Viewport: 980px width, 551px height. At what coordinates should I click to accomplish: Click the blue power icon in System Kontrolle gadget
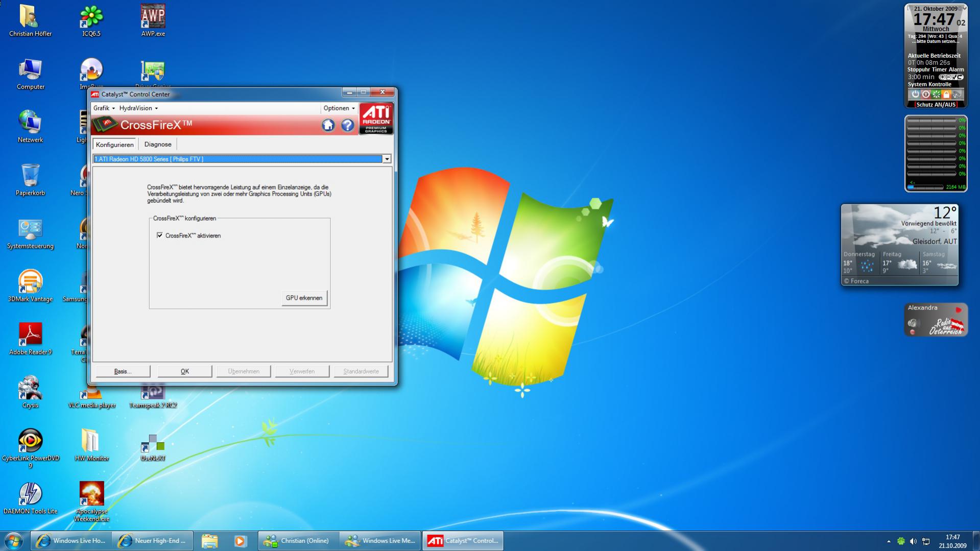pos(915,94)
